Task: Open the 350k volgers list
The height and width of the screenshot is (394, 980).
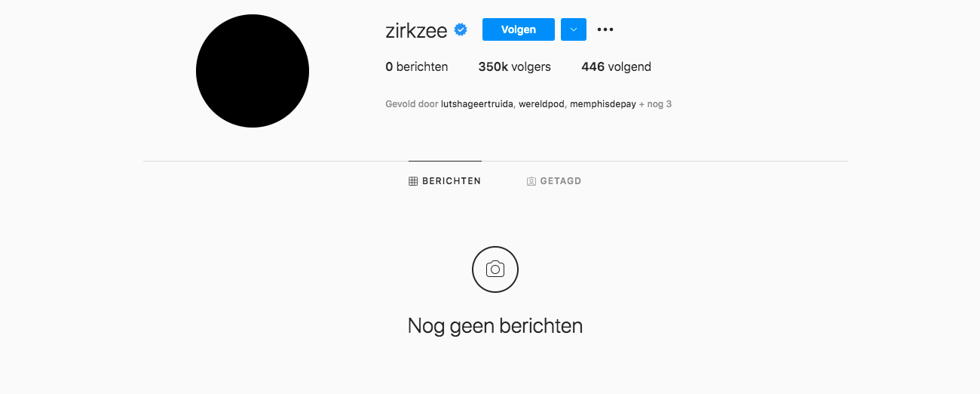Action: (515, 66)
